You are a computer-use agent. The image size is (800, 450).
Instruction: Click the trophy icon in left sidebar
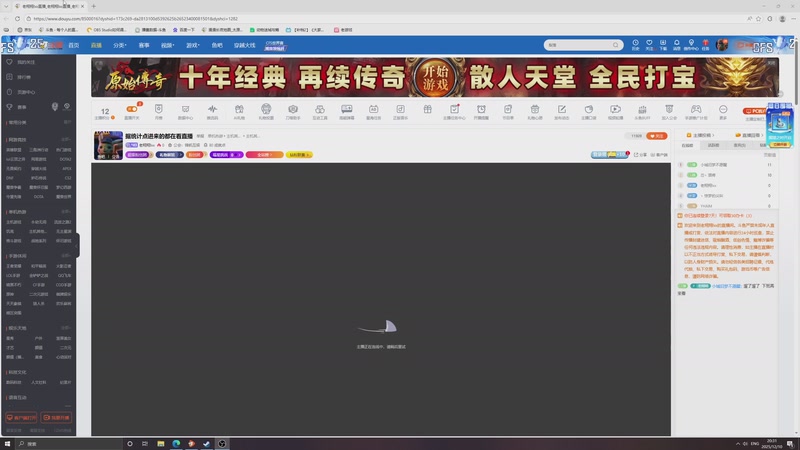(9, 107)
